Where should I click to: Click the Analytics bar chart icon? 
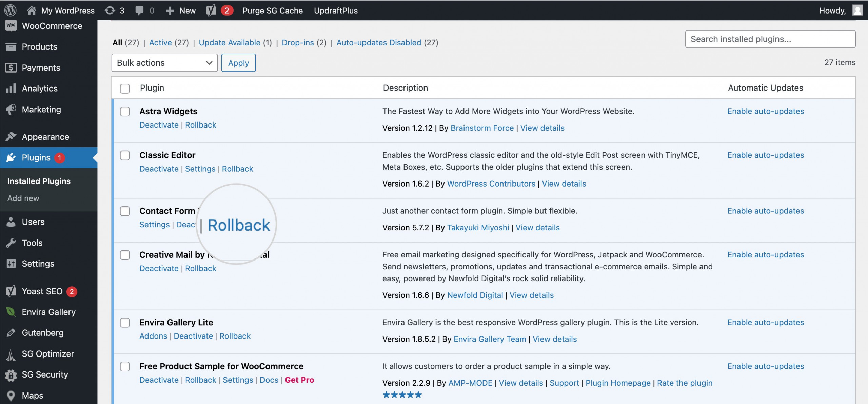pyautogui.click(x=11, y=89)
